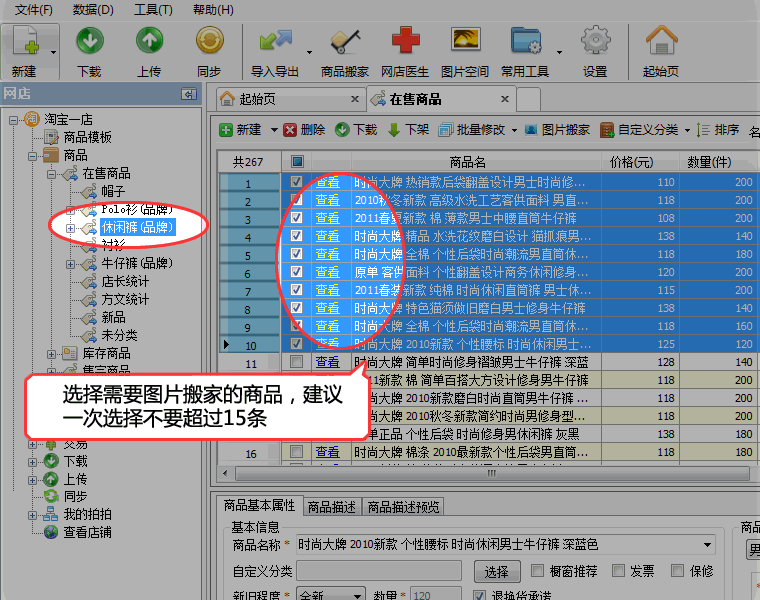Open the 工具(T) menu
The height and width of the screenshot is (600, 760).
click(153, 10)
